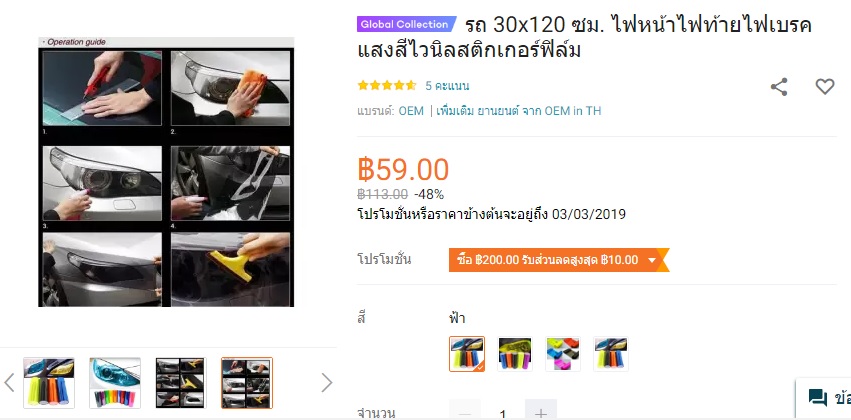This screenshot has height=420, width=851.
Task: Open เพิ่มเติม ยานยนต์ จาก OEM in TH link
Action: 519,111
